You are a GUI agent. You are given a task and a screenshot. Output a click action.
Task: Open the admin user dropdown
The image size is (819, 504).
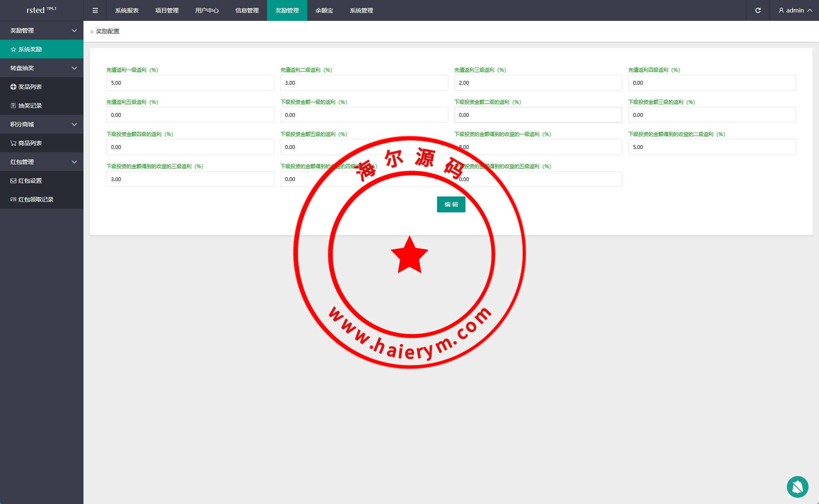tap(795, 10)
